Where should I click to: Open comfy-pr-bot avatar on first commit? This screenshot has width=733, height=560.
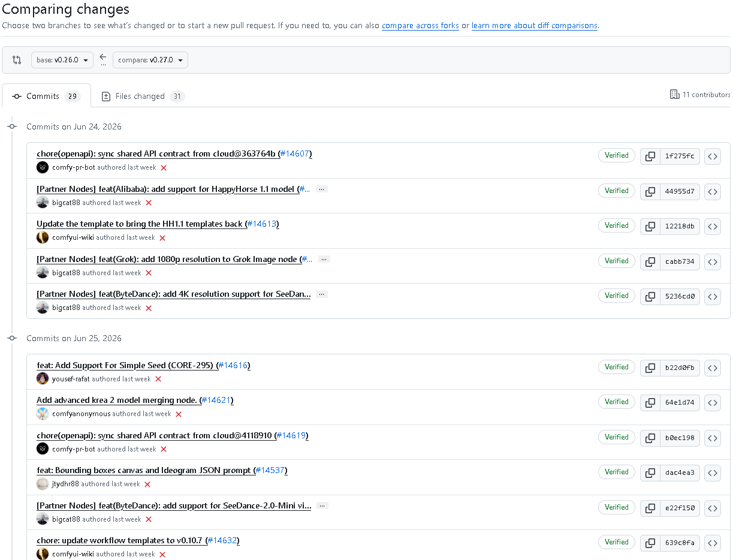43,167
